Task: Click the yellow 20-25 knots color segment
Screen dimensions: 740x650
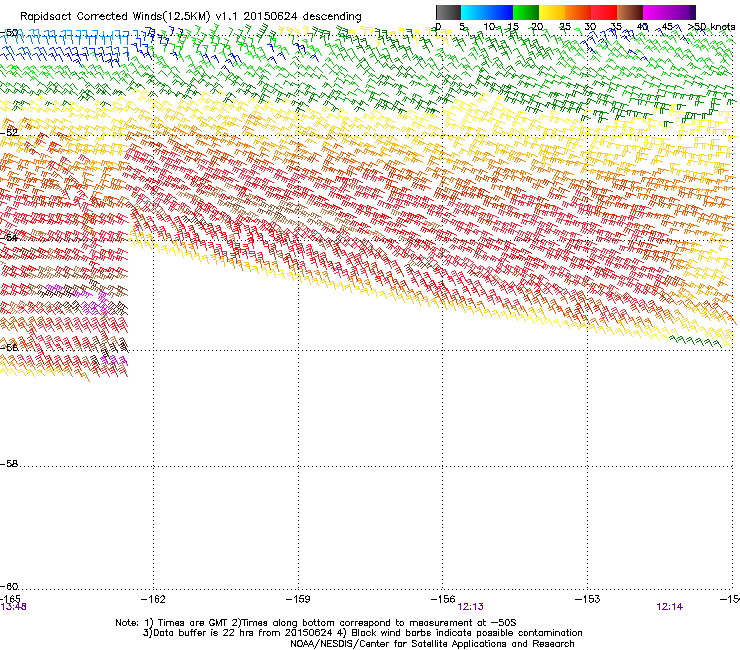Action: coord(552,12)
